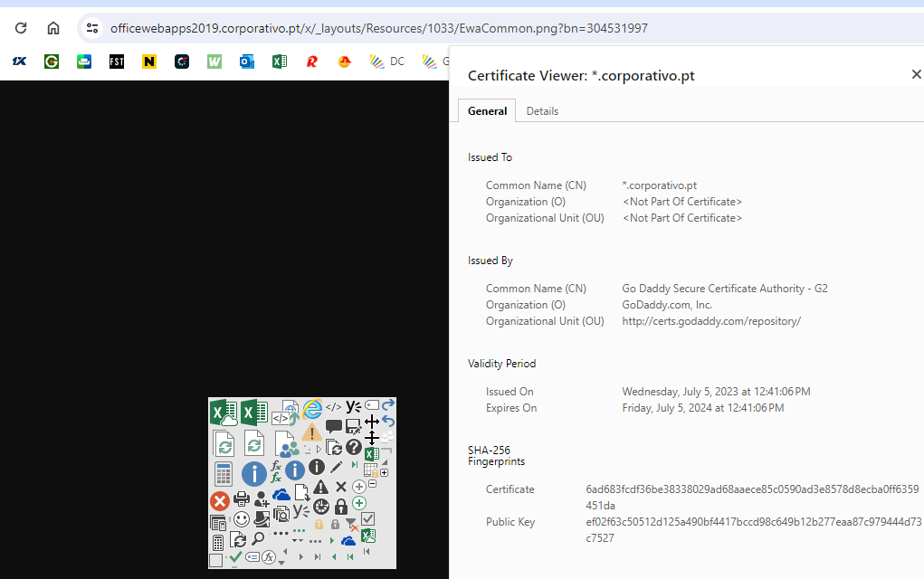This screenshot has width=924, height=579.
Task: Reload the current page
Action: tap(21, 28)
